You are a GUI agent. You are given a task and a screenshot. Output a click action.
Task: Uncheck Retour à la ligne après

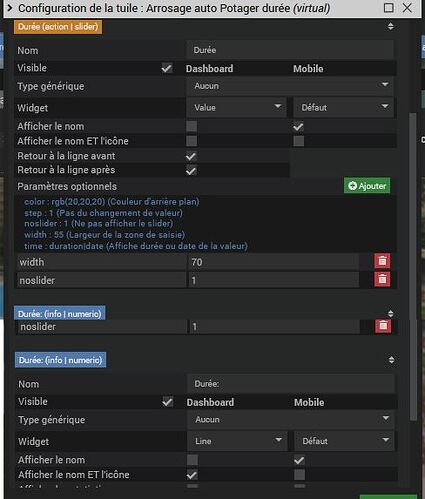(191, 171)
